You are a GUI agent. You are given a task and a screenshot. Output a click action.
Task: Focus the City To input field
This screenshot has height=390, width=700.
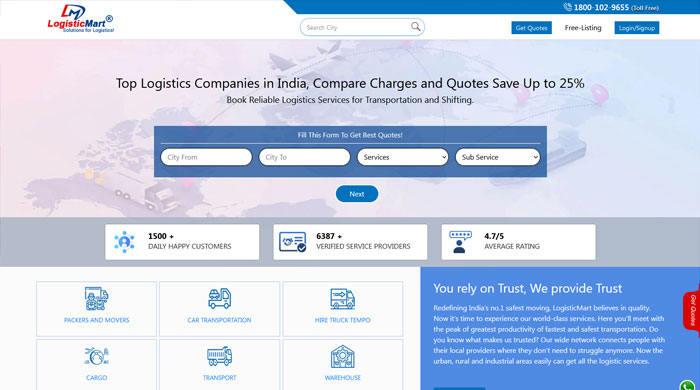304,157
